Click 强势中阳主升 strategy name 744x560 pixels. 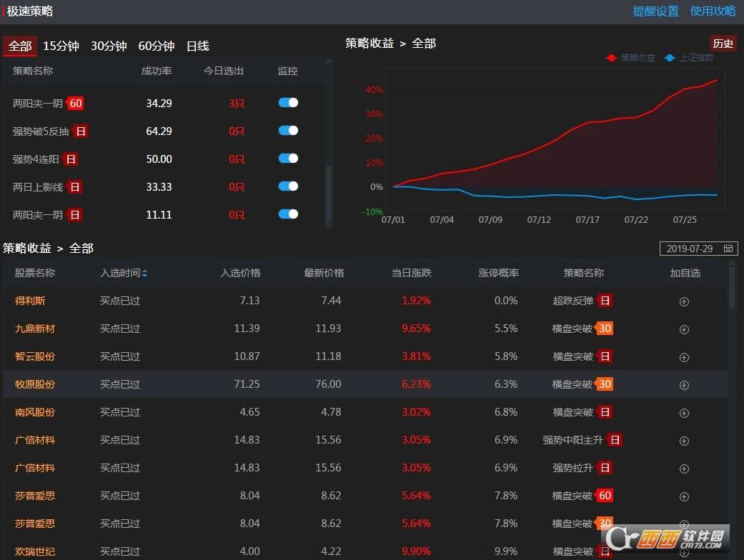coord(572,440)
